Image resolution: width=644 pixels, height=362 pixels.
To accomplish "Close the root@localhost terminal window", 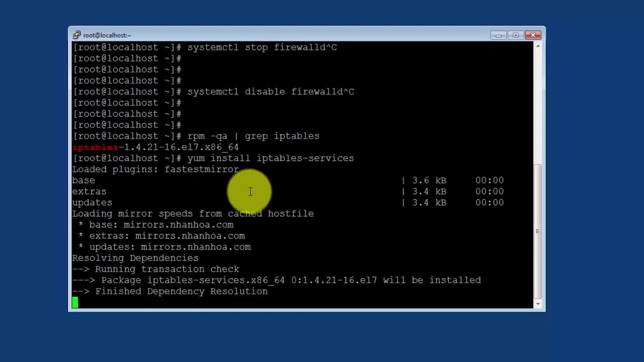I will click(533, 35).
